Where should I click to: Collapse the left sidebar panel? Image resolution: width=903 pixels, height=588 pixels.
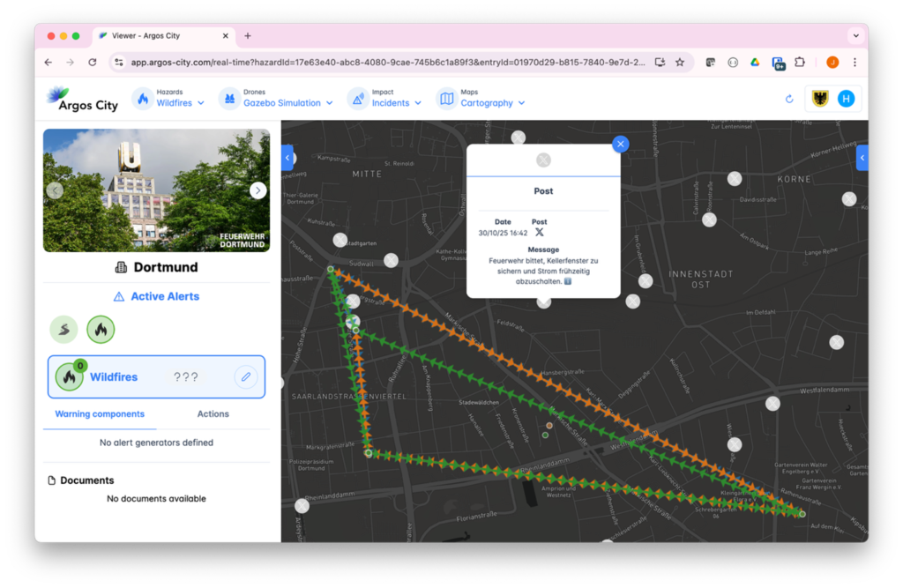coord(287,158)
